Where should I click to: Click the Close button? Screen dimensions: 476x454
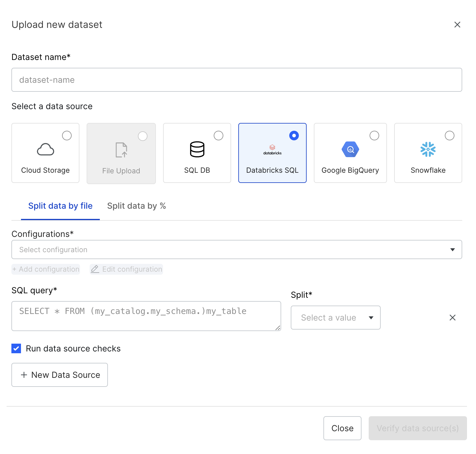click(342, 428)
